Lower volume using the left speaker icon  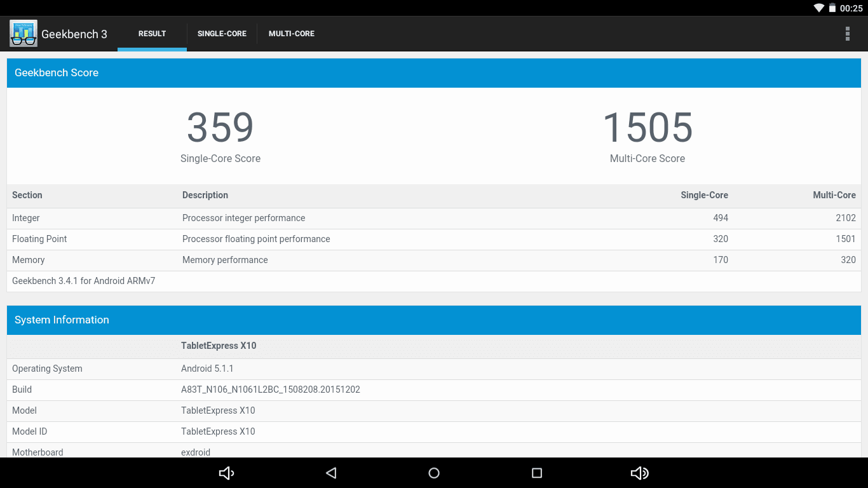tap(226, 473)
